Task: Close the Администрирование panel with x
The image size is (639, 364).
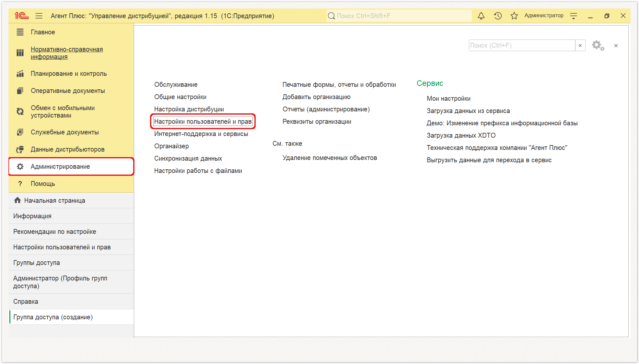Action: (616, 46)
